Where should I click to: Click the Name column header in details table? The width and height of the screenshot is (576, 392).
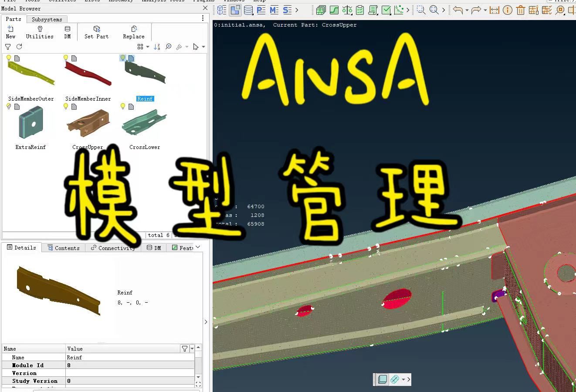(34, 348)
